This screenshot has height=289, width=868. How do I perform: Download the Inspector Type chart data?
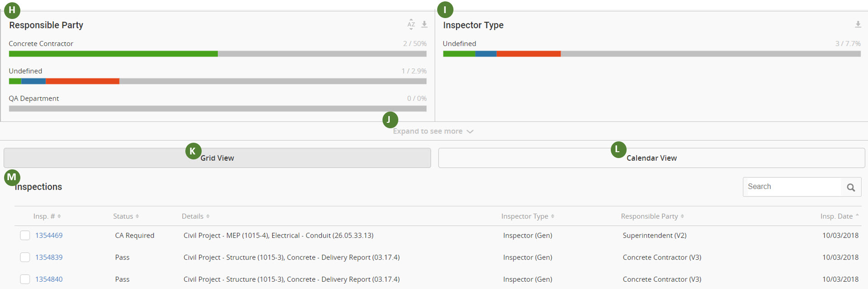pos(858,24)
